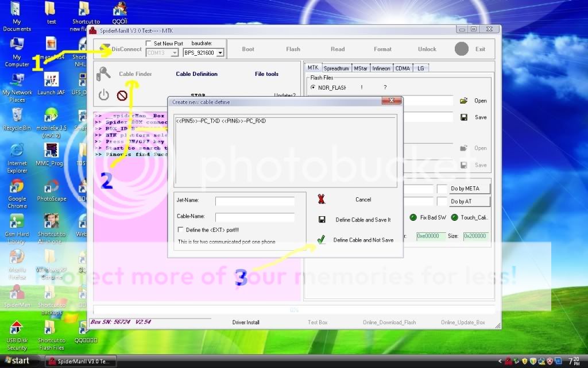588x368 pixels.
Task: Open the Shortcut to Flash Files folder
Action: [51, 335]
